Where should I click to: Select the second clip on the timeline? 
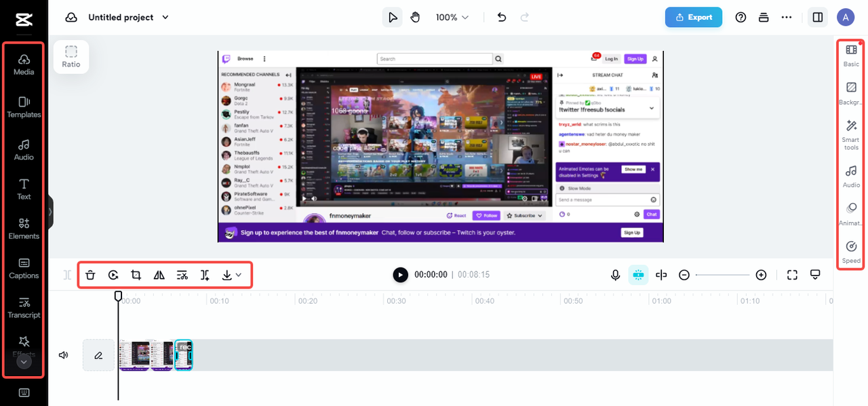162,355
